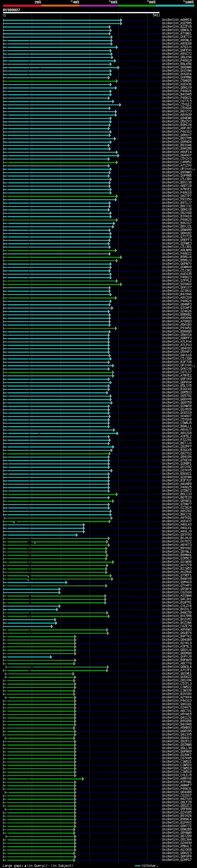Image resolution: width=197 pixels, height=868 pixels.
Task: Select hit label UniRef100_C6TK45
Action: pos(177,758)
